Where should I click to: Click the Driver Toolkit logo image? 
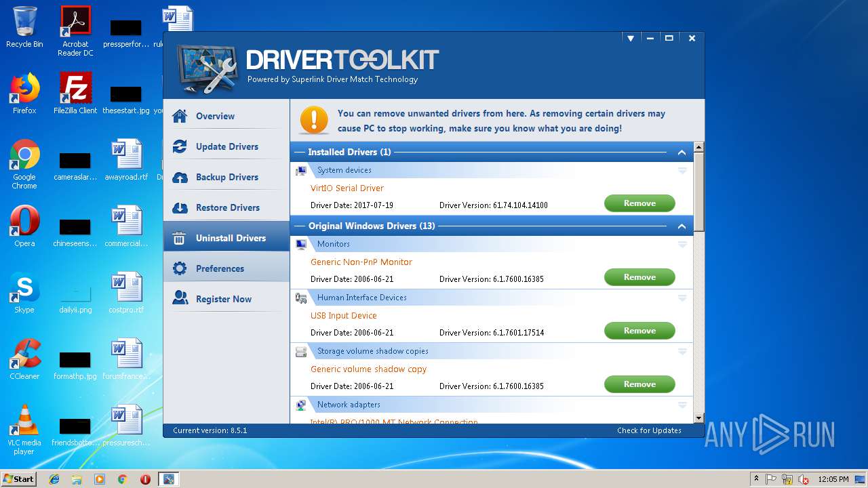coord(207,70)
